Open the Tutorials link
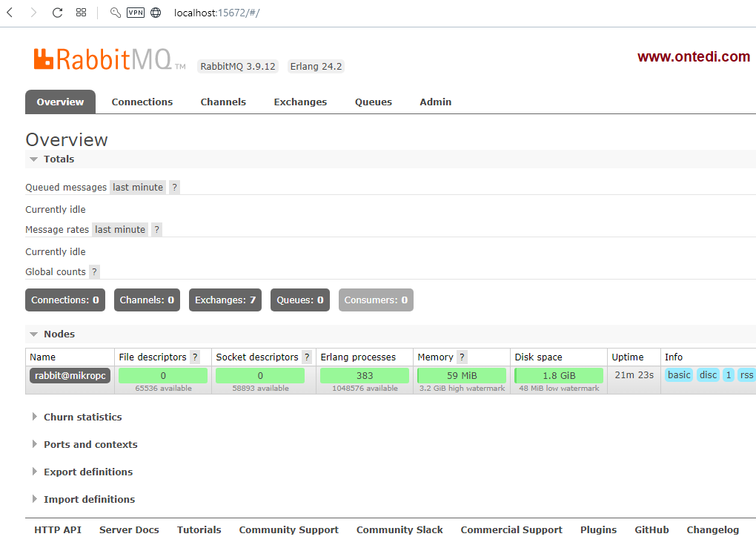 pos(199,529)
